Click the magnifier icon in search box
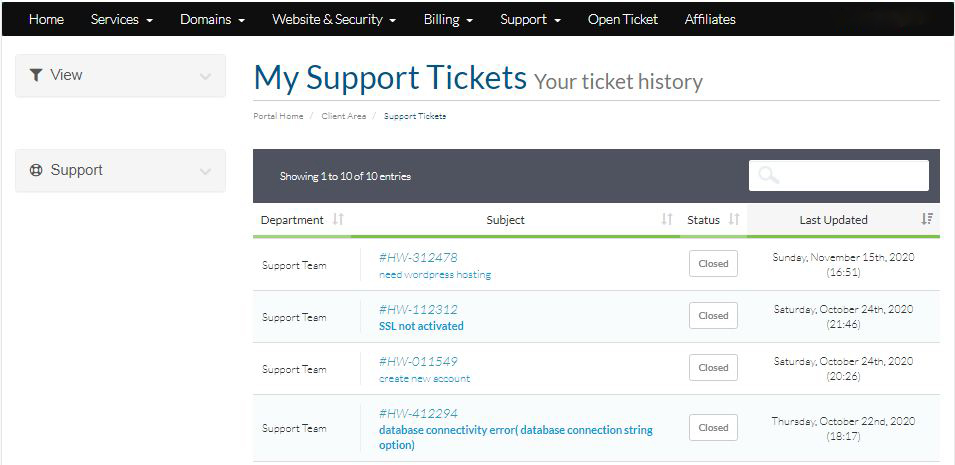 tap(768, 175)
